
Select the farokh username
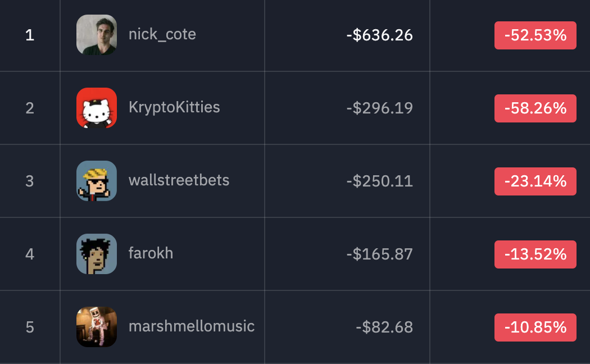point(151,253)
